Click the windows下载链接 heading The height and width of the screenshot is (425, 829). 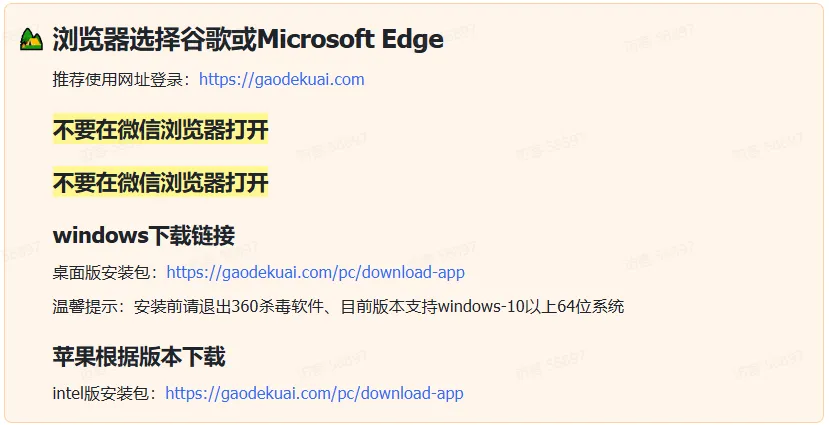click(x=144, y=235)
